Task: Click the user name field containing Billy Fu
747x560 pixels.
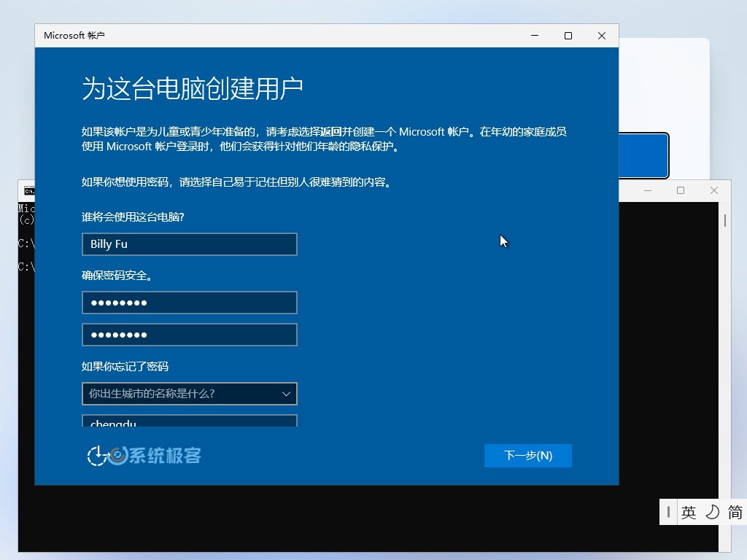Action: (190, 244)
